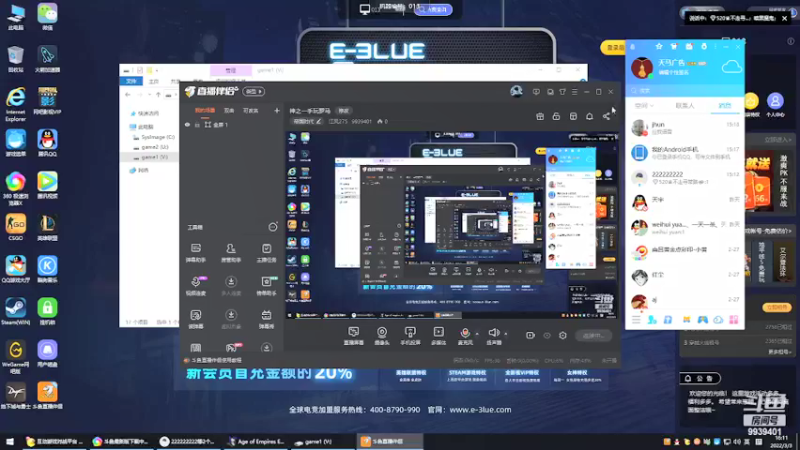The height and width of the screenshot is (450, 800).
Task: Click QQ weather cloud icon
Action: point(732,67)
